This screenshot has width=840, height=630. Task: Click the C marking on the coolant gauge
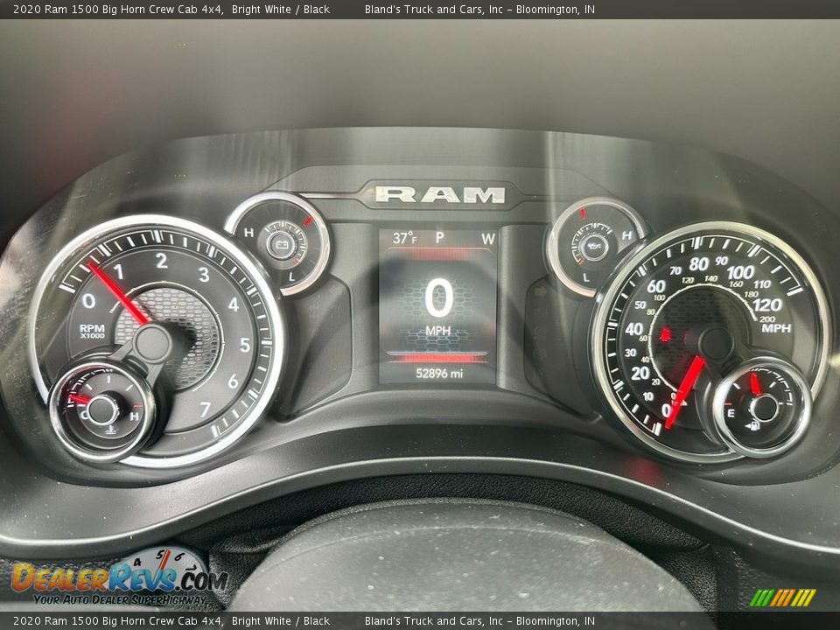[x=85, y=415]
